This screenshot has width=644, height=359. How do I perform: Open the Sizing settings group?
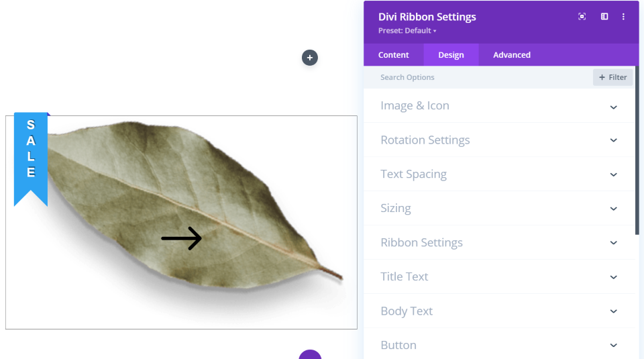499,209
